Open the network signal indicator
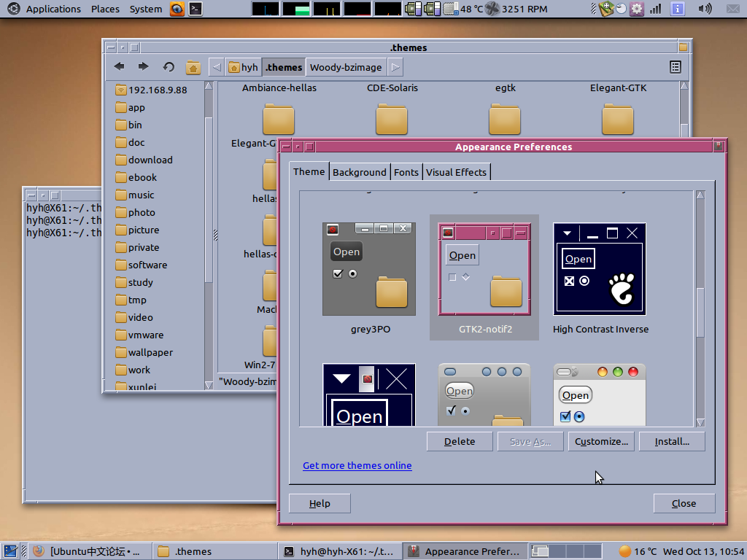The width and height of the screenshot is (747, 560). [x=656, y=9]
